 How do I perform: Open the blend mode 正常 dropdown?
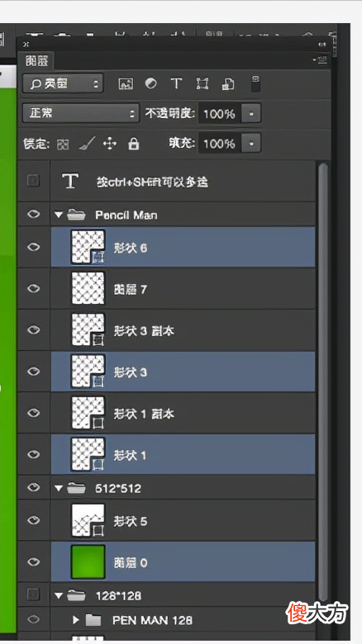[81, 113]
